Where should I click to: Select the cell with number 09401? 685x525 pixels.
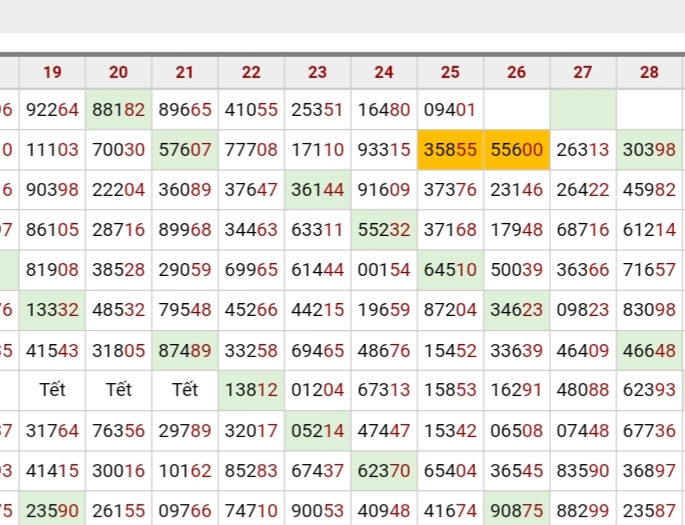tap(450, 110)
